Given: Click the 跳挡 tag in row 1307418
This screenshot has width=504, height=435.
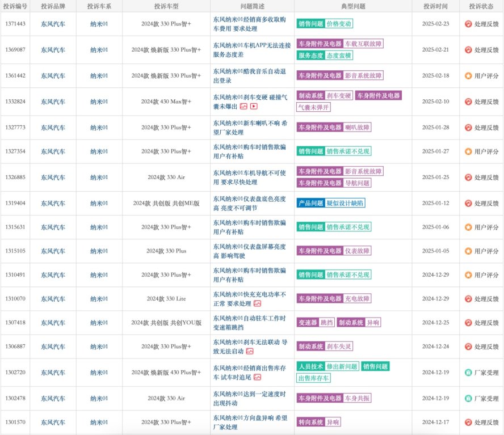Looking at the screenshot, I should point(326,323).
